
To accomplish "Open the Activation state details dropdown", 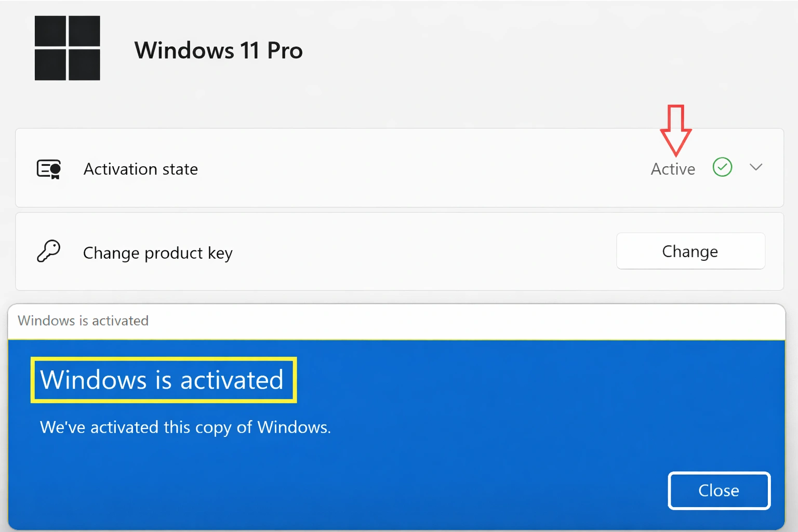I will point(756,167).
